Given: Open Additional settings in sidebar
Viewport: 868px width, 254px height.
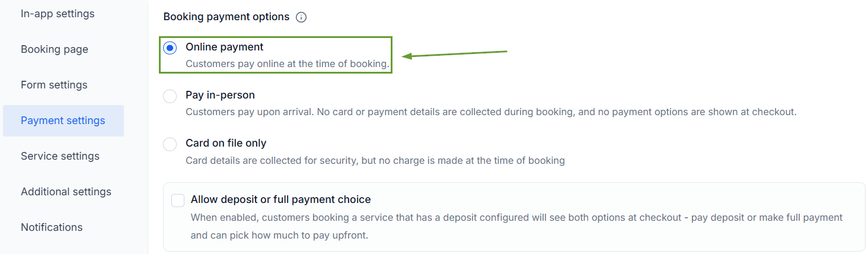Looking at the screenshot, I should 66,192.
